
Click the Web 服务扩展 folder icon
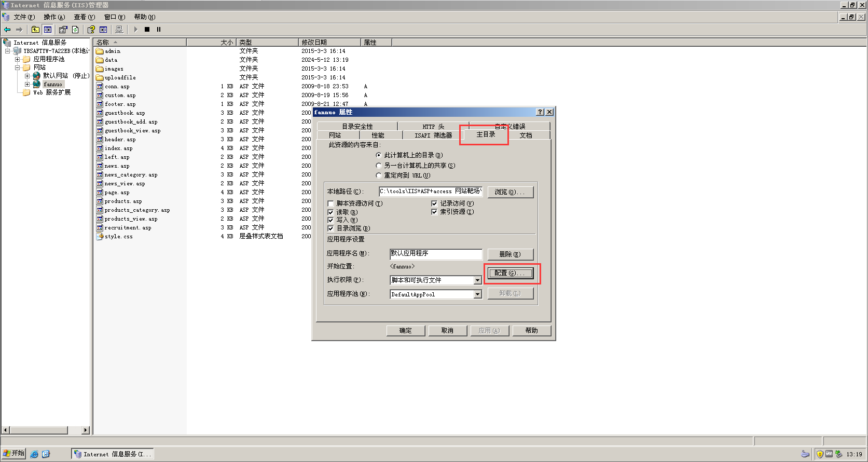point(26,92)
